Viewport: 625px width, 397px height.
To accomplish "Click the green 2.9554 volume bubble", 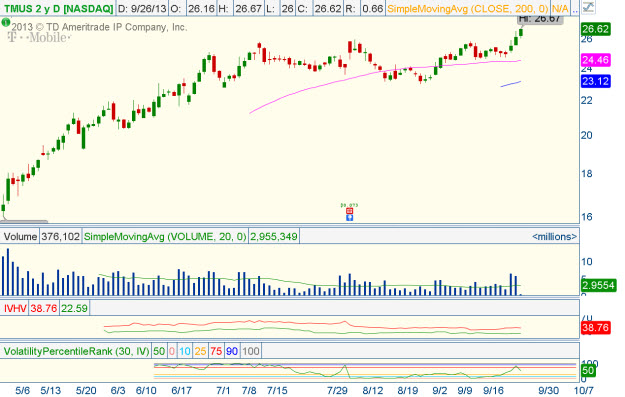I will tap(598, 285).
